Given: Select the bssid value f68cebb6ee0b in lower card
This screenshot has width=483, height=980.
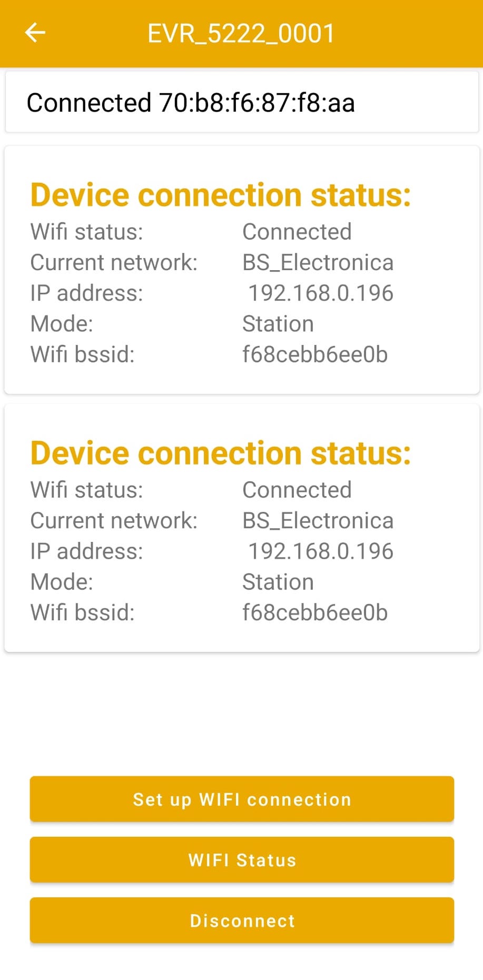Looking at the screenshot, I should pyautogui.click(x=315, y=612).
